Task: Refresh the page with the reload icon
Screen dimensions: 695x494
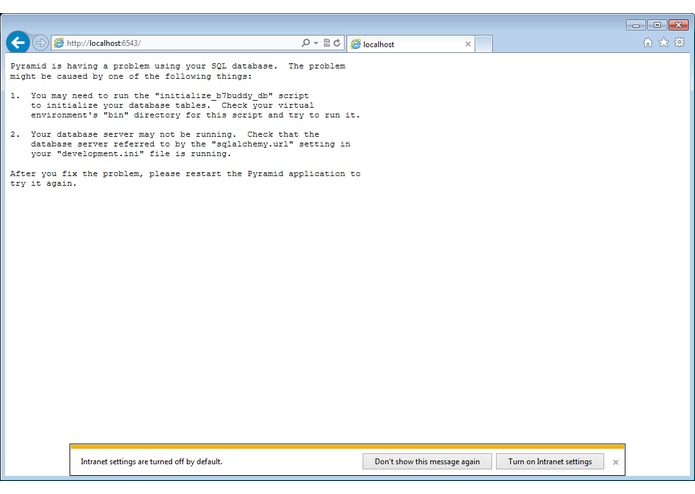Action: click(337, 43)
